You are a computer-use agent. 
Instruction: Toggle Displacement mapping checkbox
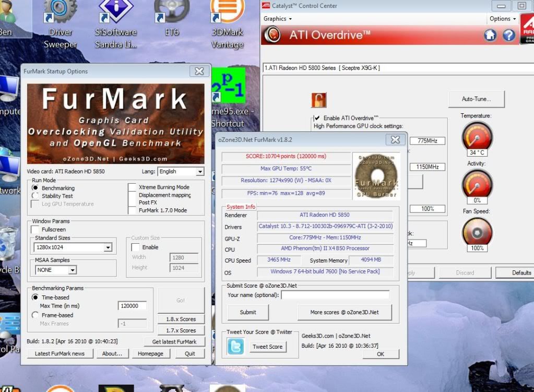pos(132,195)
